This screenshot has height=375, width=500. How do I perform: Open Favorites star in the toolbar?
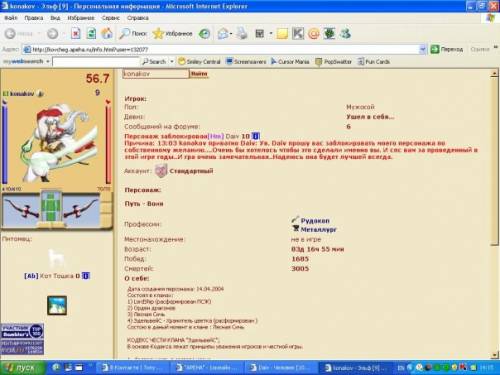(172, 33)
